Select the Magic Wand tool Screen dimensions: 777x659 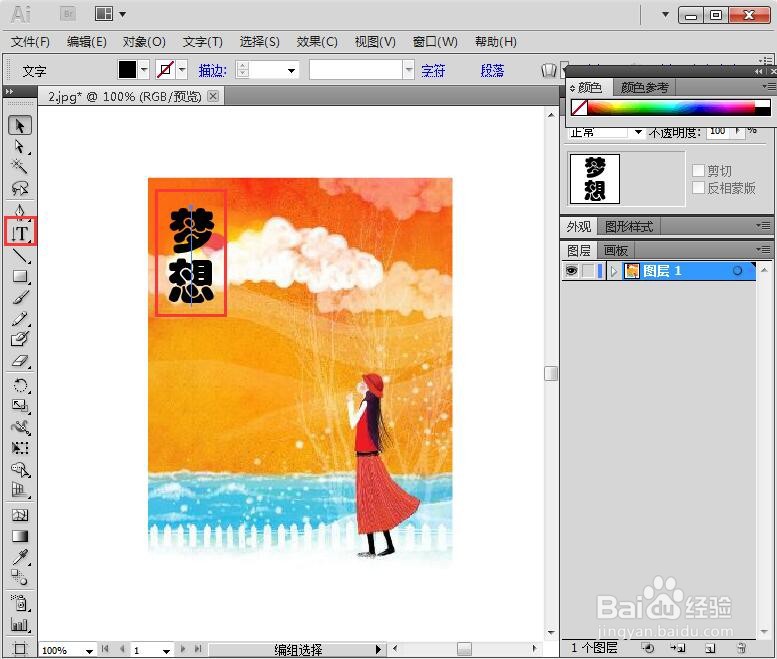(x=20, y=167)
